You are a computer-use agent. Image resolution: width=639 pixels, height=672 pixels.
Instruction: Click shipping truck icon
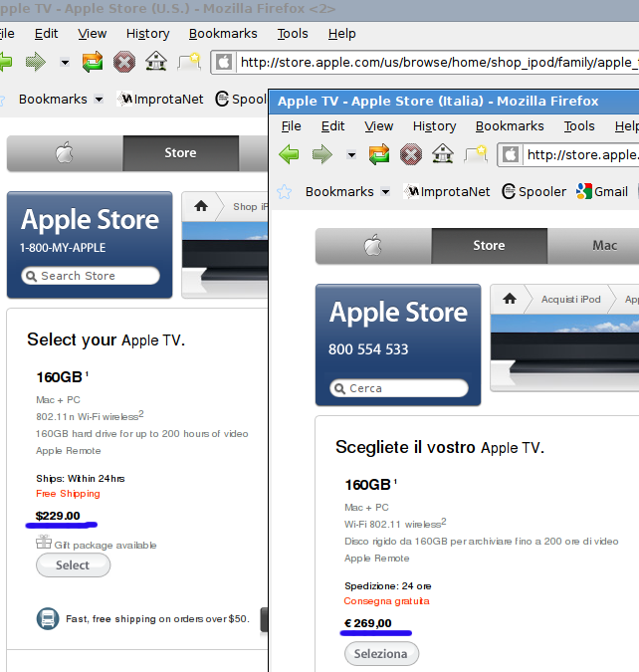point(48,619)
